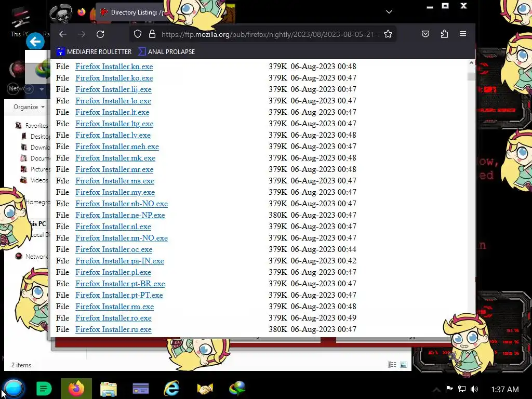This screenshot has height=399, width=532.
Task: Open the Action Center flag icon
Action: [449, 389]
